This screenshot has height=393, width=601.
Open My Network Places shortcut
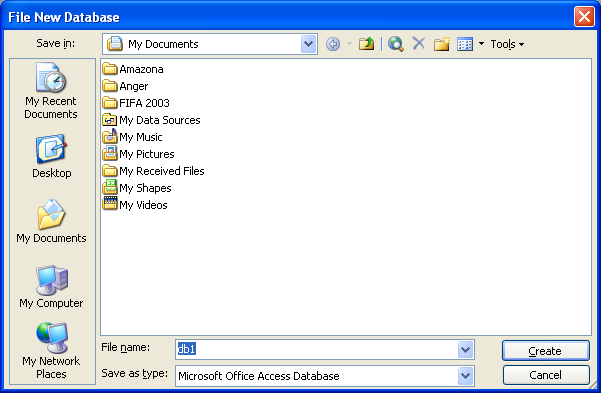coord(51,351)
